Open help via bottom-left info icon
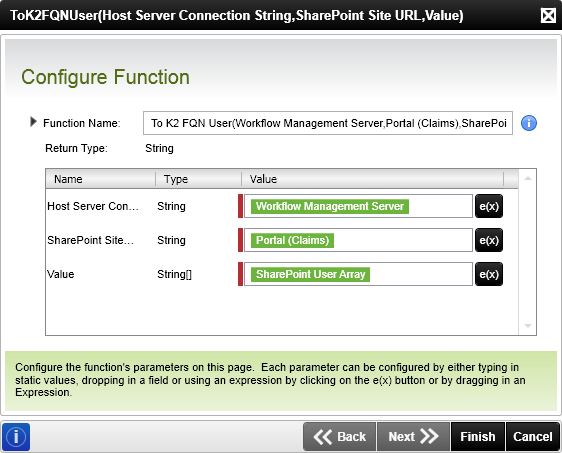Screen dimensions: 562x453 click(x=16, y=437)
